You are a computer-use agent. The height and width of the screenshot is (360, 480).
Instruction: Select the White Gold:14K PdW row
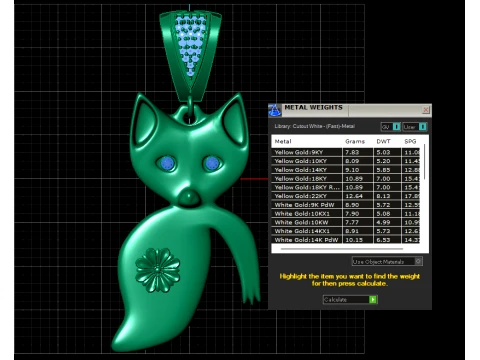click(346, 240)
